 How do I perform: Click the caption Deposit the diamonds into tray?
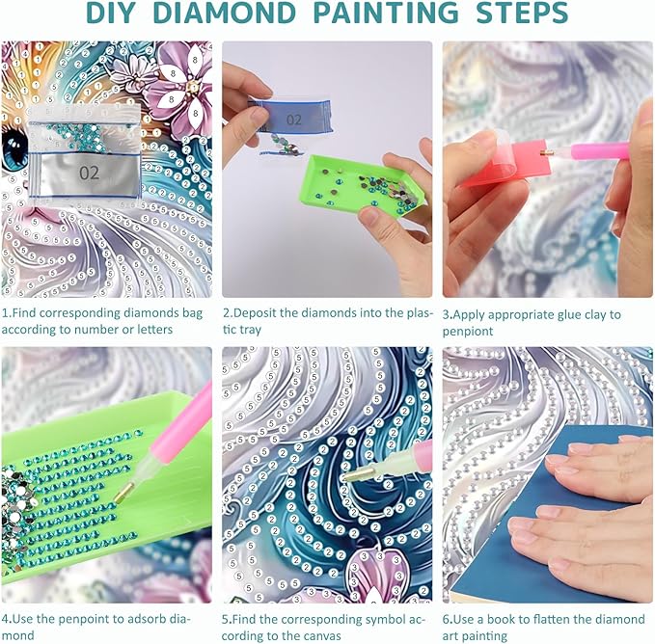coord(328,321)
